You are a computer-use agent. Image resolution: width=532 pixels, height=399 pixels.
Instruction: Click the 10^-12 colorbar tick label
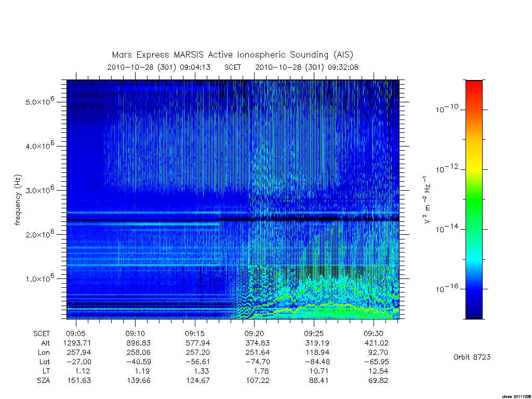(x=447, y=168)
